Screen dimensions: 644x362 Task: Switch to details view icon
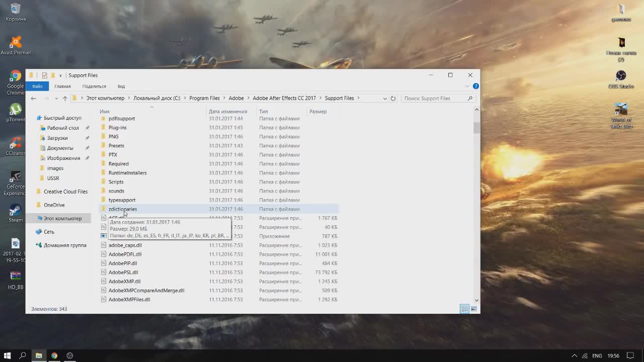click(464, 309)
